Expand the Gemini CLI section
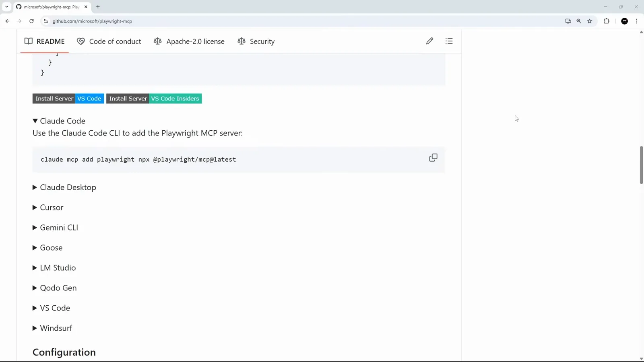The width and height of the screenshot is (644, 362). coord(56,228)
